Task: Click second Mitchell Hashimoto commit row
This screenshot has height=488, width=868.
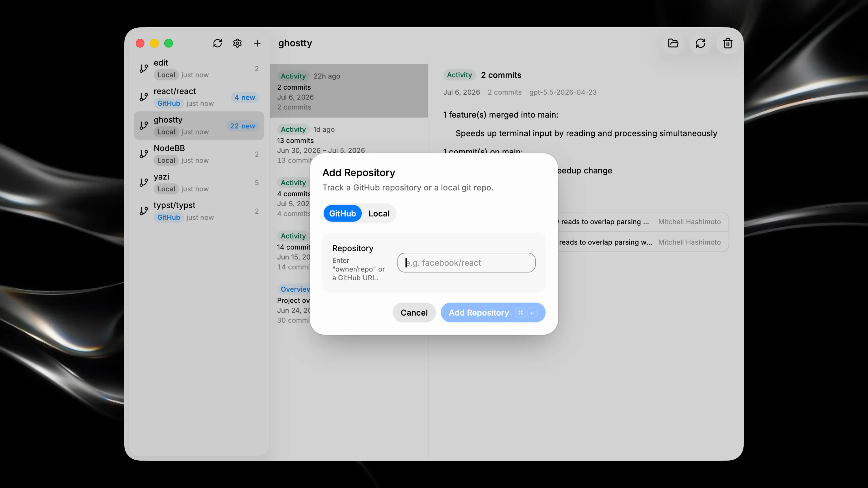Action: click(643, 242)
